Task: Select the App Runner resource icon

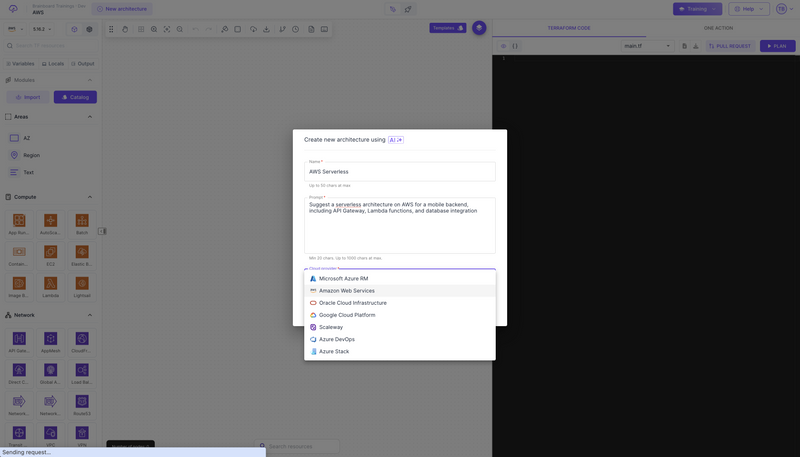Action: pos(19,220)
